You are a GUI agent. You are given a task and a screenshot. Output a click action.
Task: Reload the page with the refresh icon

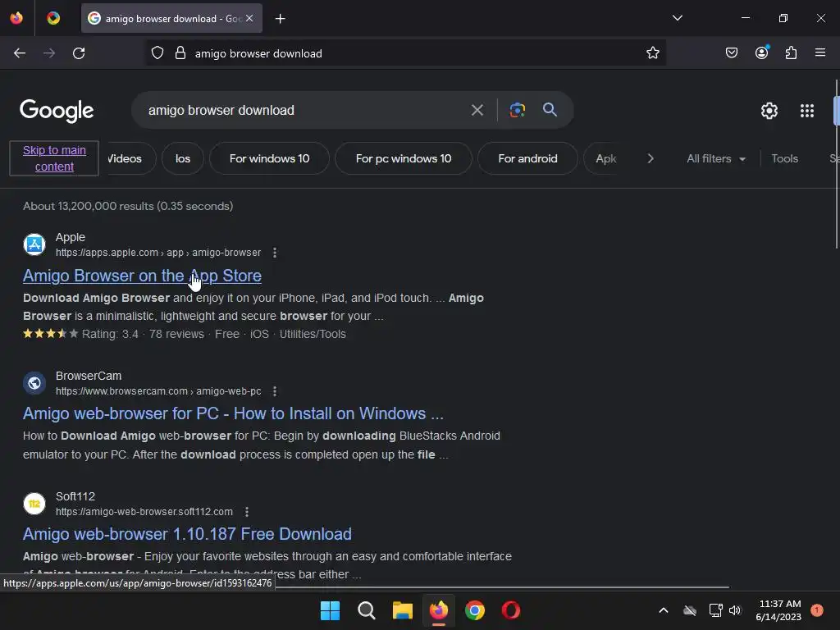(x=79, y=53)
